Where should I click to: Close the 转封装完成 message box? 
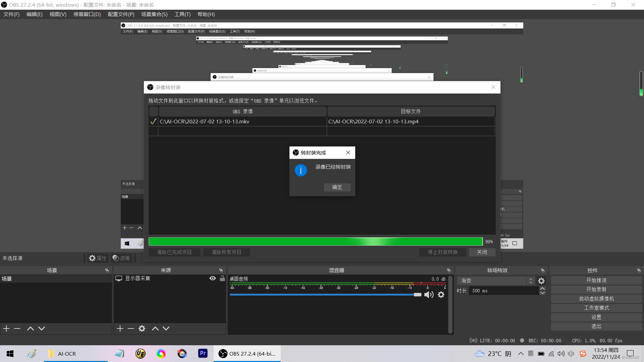tap(348, 153)
